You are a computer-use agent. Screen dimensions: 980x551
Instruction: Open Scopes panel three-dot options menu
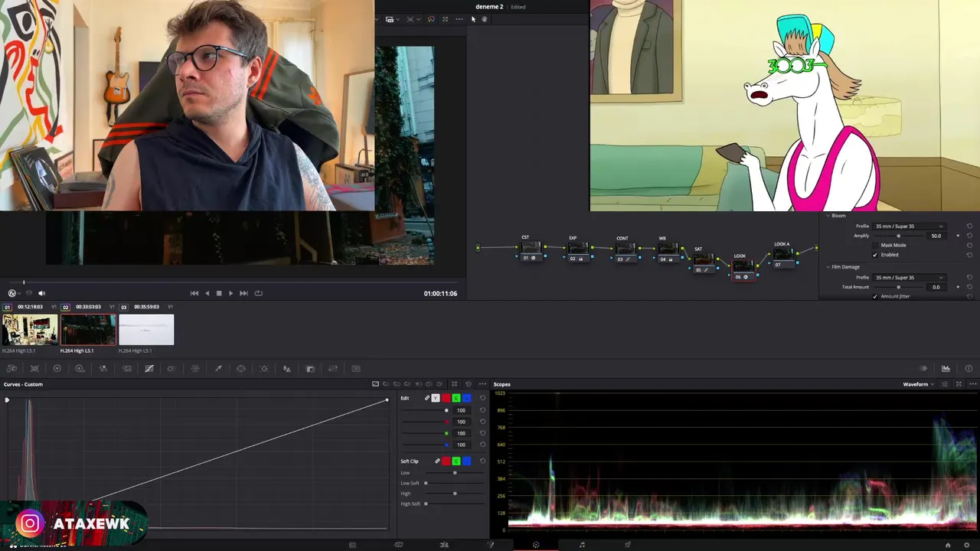(x=972, y=384)
